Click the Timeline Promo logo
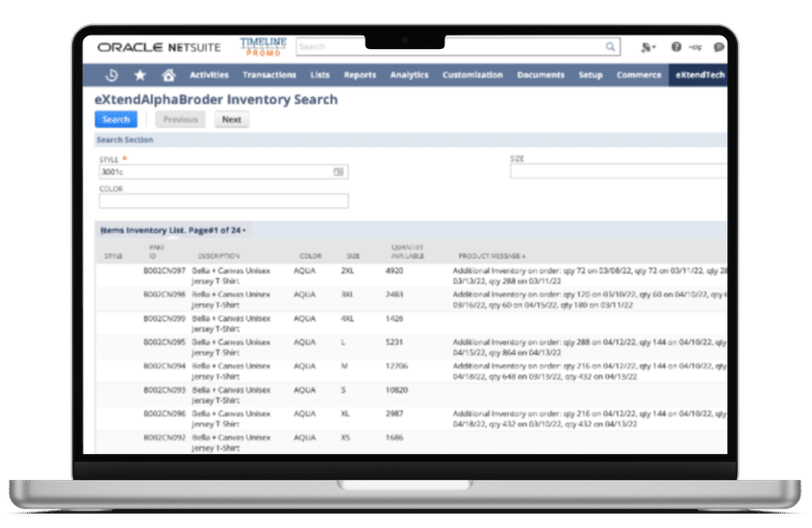This screenshot has width=812, height=528. coord(263,46)
